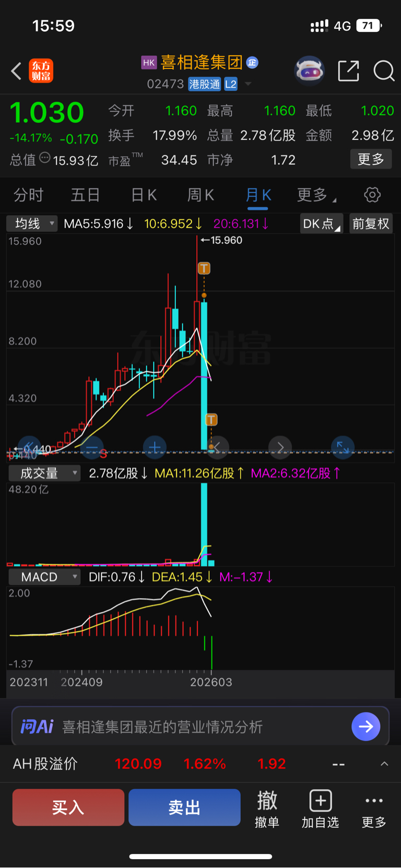This screenshot has height=868, width=401.
Task: Switch to 周K tab
Action: (x=200, y=195)
